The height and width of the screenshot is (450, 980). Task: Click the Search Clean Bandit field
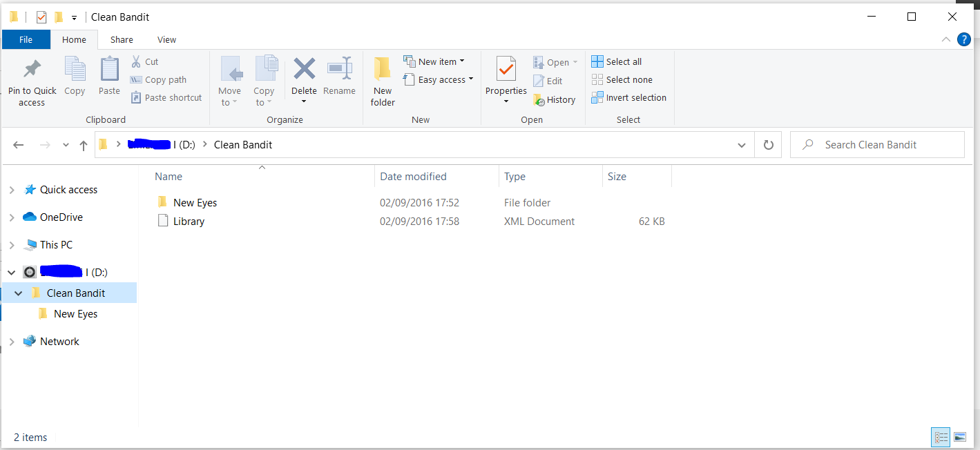click(x=877, y=145)
